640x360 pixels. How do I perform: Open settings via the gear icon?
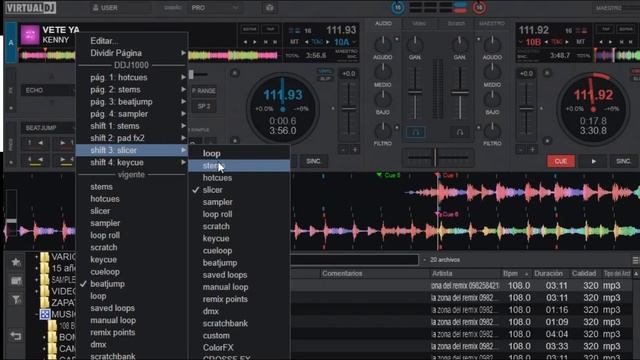point(269,8)
